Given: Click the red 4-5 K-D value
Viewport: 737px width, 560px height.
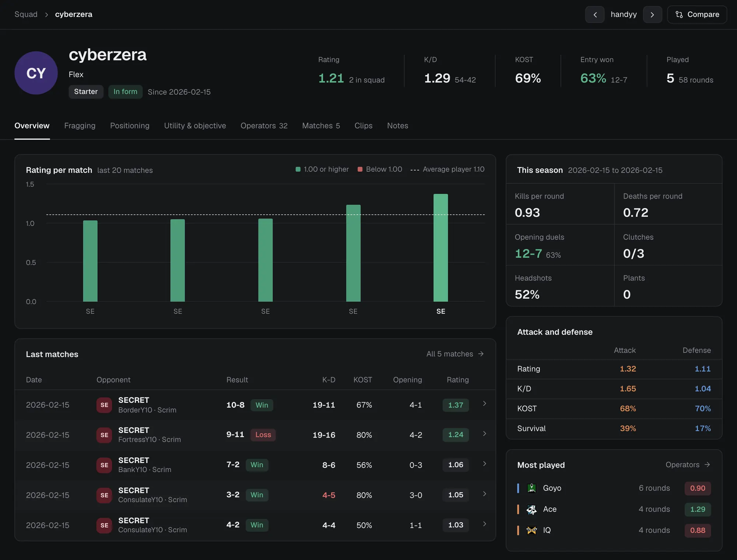Looking at the screenshot, I should coord(329,495).
